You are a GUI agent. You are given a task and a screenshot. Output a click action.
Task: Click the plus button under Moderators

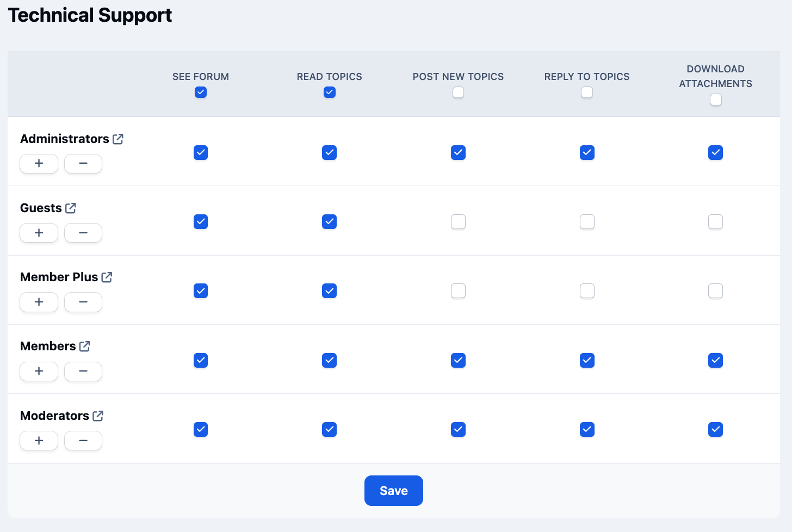(x=39, y=441)
